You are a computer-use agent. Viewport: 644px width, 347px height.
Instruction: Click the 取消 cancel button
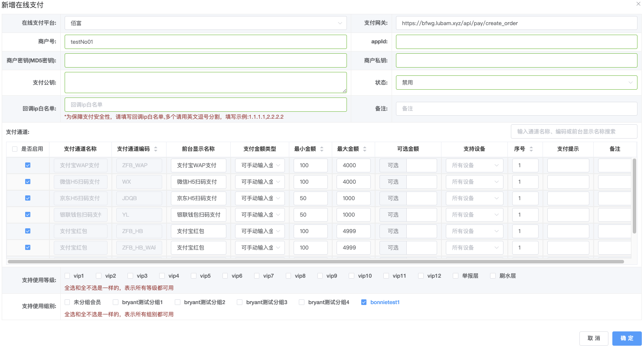coord(594,338)
